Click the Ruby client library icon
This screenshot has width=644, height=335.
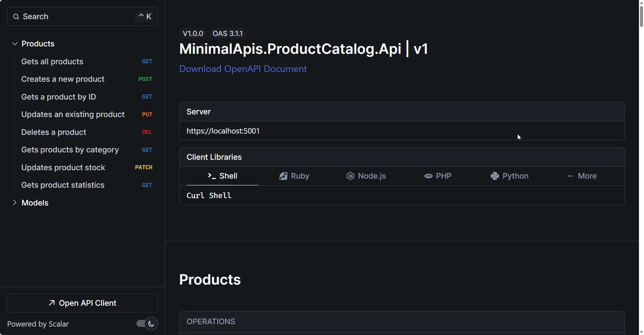click(x=284, y=176)
